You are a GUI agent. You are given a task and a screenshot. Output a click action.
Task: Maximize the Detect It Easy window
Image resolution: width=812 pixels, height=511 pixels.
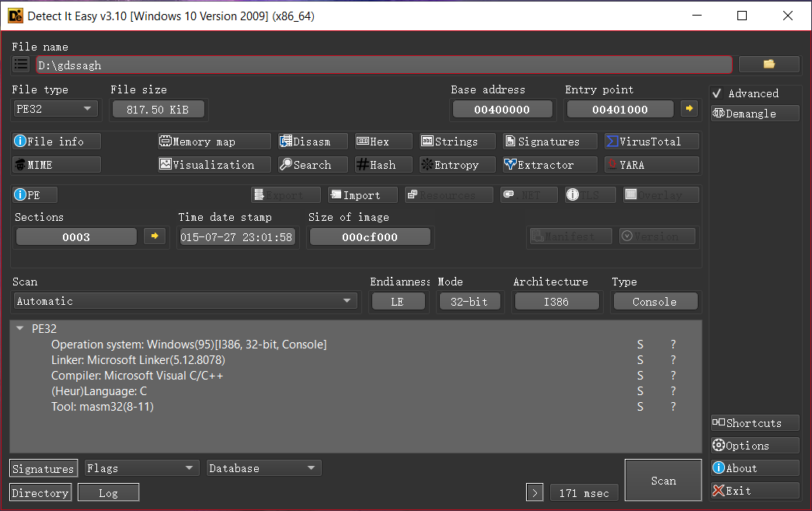pyautogui.click(x=741, y=16)
